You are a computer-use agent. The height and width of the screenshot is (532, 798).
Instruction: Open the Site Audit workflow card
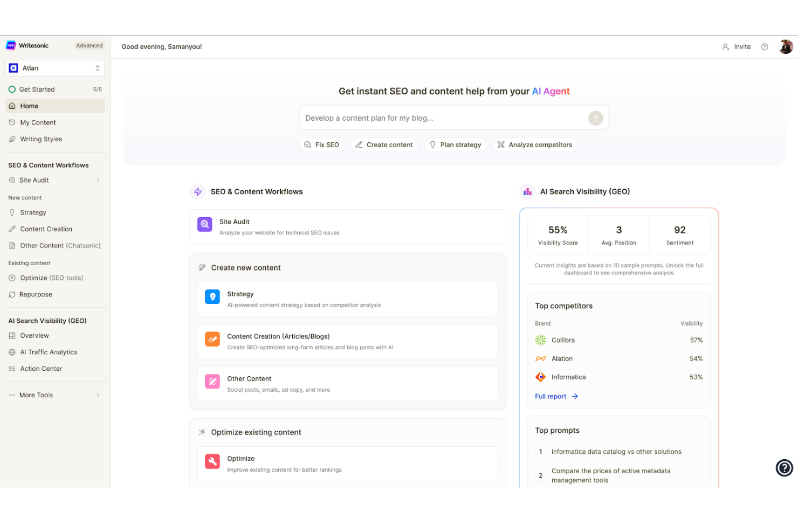pos(348,227)
